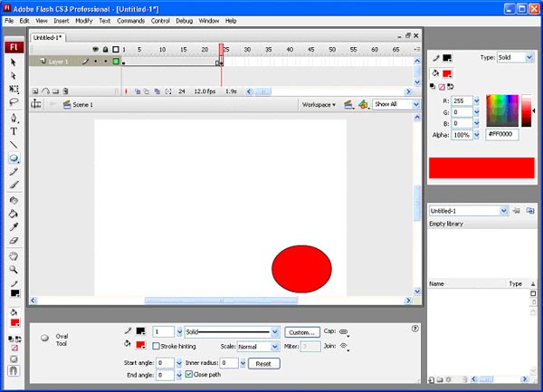This screenshot has height=392, width=543.
Task: Select the Zoom magnifier tool
Action: pos(14,270)
